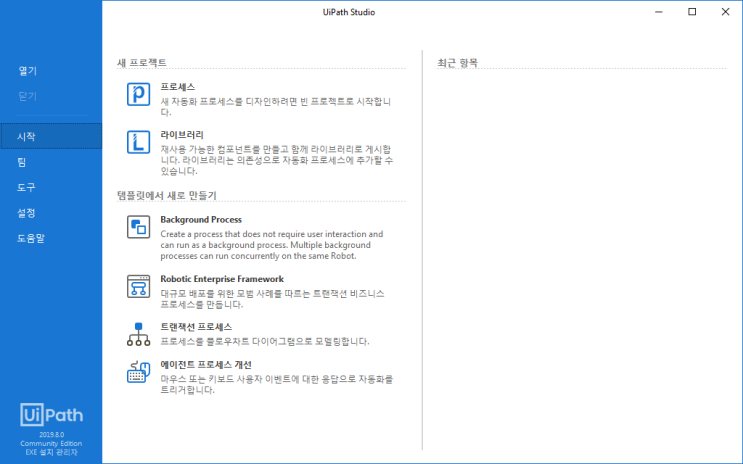Click the description starting '마우스 또는 키보드'

click(277, 384)
